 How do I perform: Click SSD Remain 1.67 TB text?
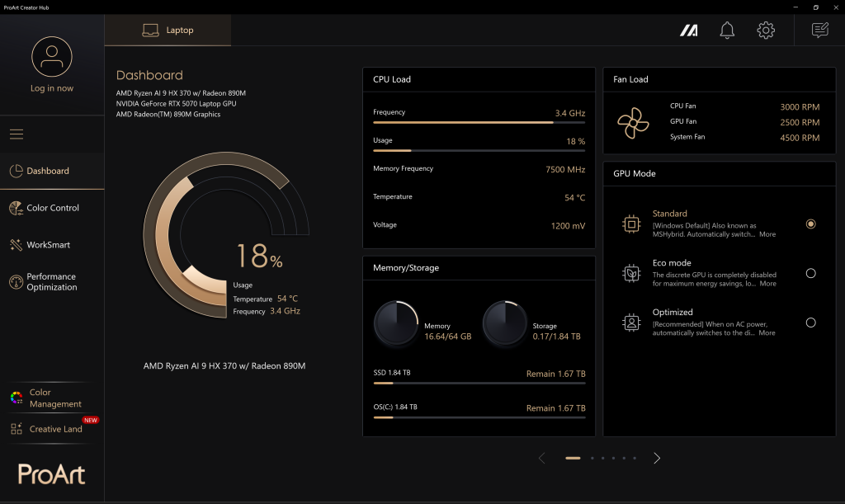pos(555,374)
